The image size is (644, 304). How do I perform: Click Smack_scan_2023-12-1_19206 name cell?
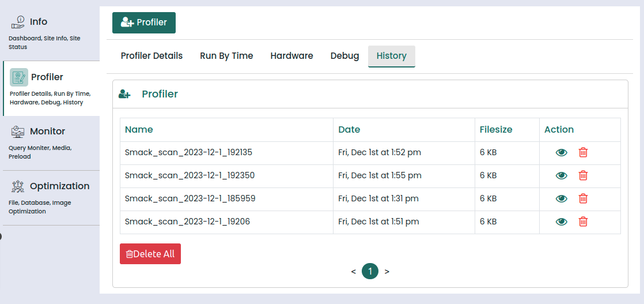pos(226,222)
